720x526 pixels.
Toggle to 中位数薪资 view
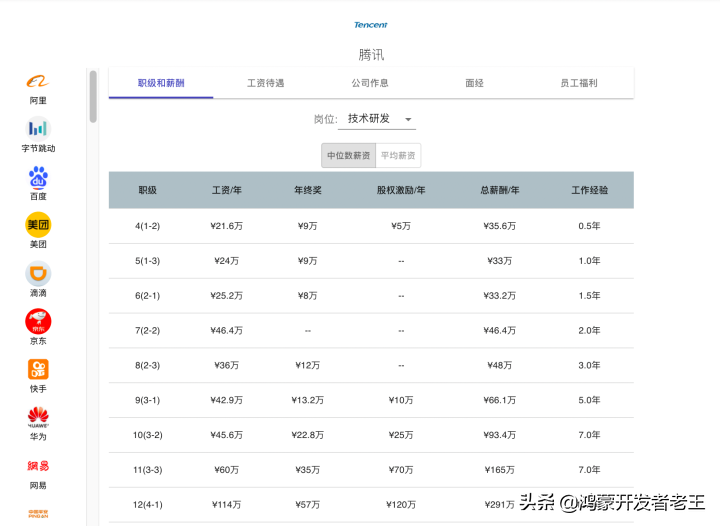[349, 156]
